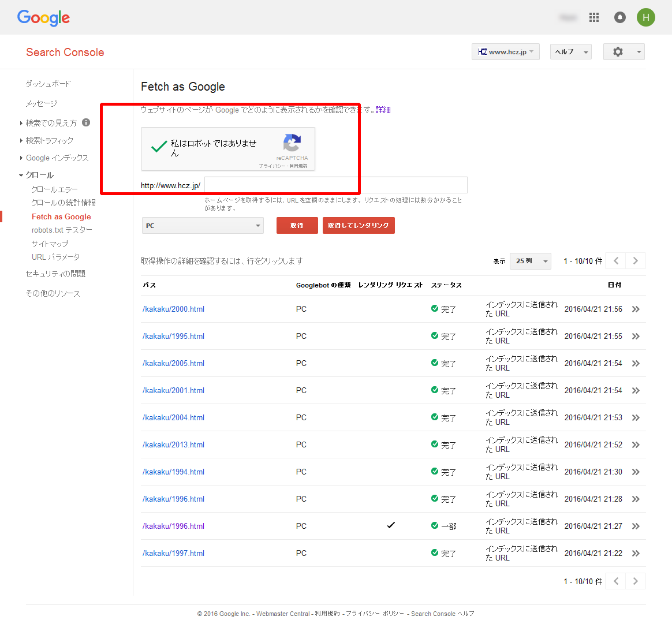Select robots.txt テスター in the sidebar
This screenshot has height=620, width=672.
[x=62, y=230]
